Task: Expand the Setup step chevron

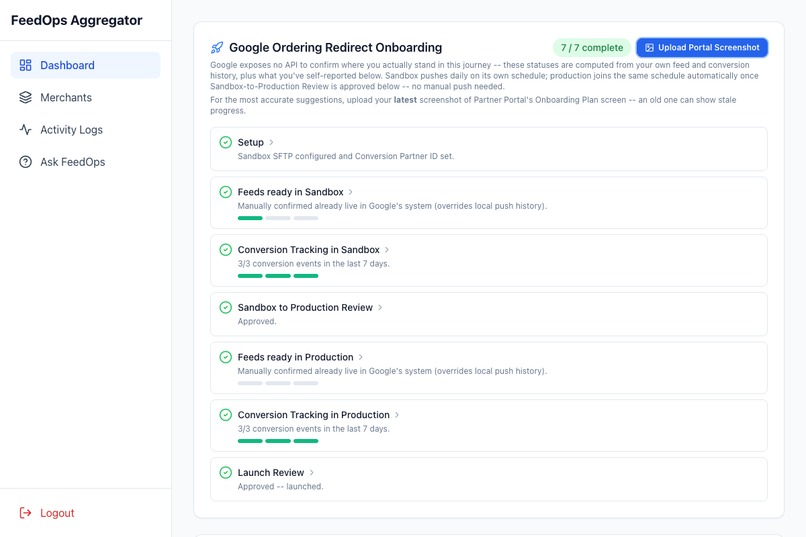Action: click(271, 142)
